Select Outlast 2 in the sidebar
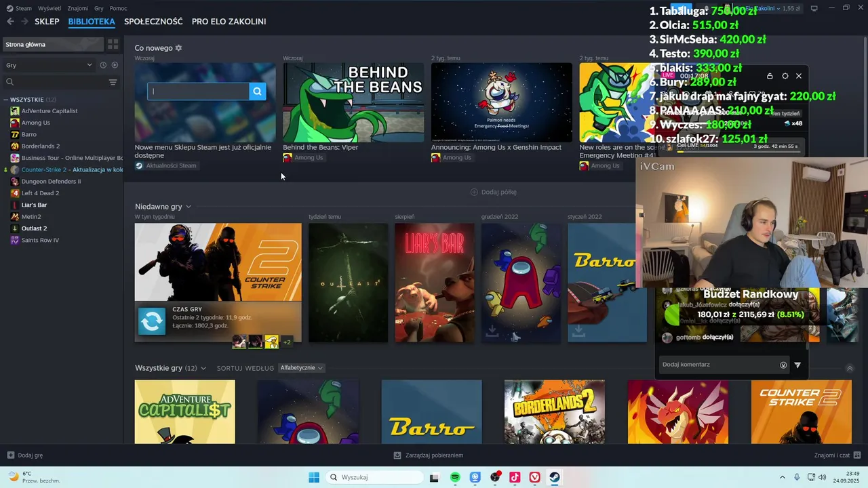The width and height of the screenshot is (868, 488). (x=34, y=228)
